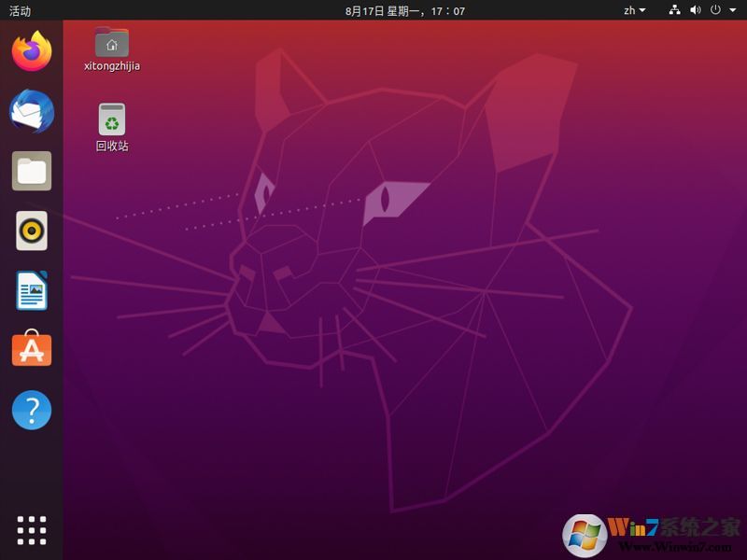The image size is (747, 560).
Task: Launch Thunderbird mail client
Action: point(31,112)
